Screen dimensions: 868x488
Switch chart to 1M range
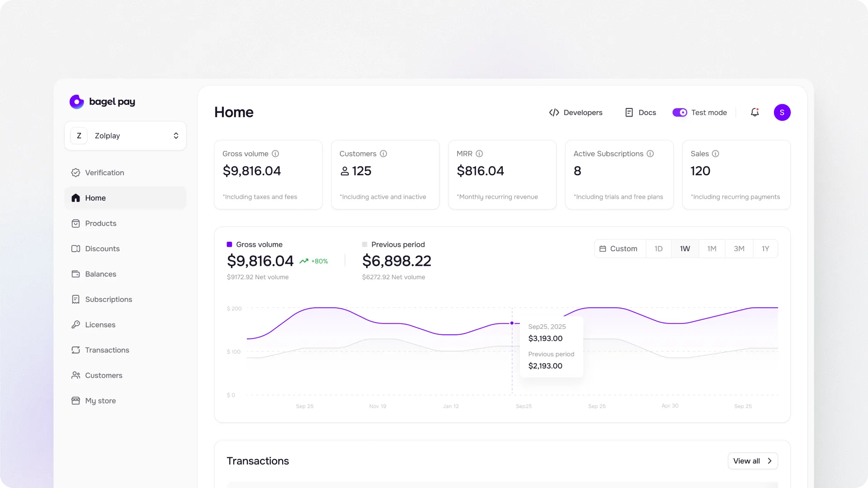712,249
